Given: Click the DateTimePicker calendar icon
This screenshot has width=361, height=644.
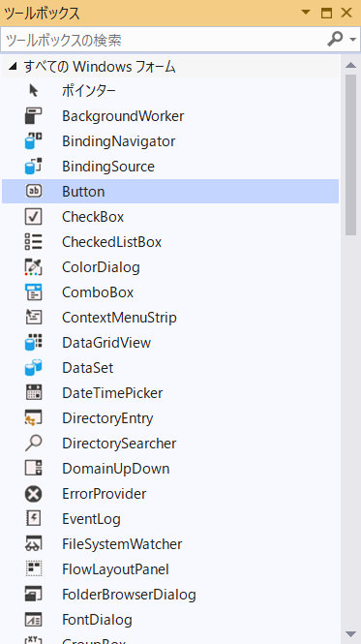Looking at the screenshot, I should pyautogui.click(x=33, y=392).
